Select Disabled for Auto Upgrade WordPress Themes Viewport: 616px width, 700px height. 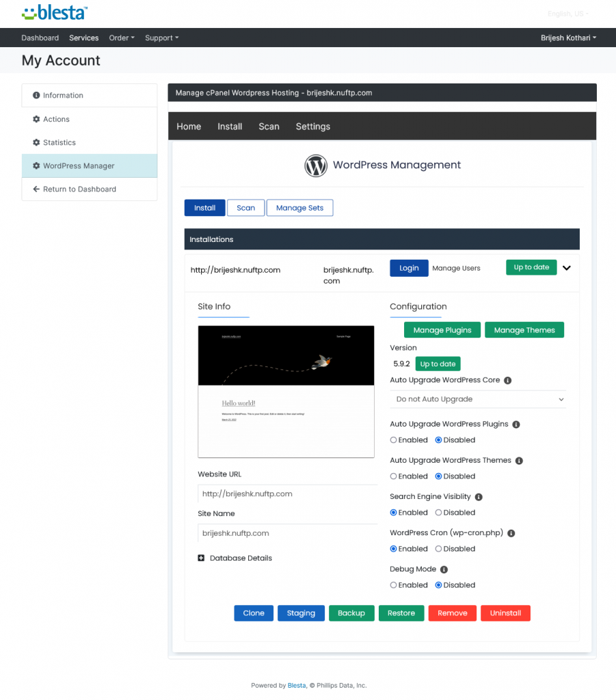(x=438, y=476)
